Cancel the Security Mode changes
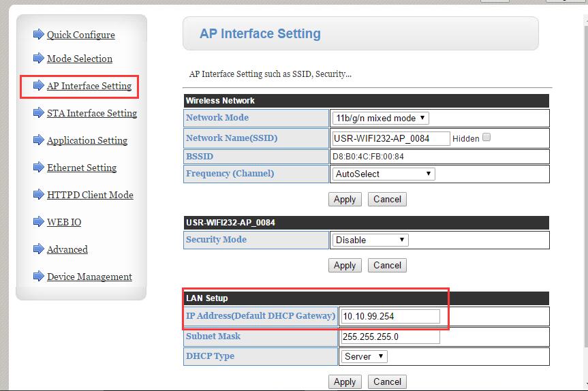588x391 pixels. [x=387, y=265]
